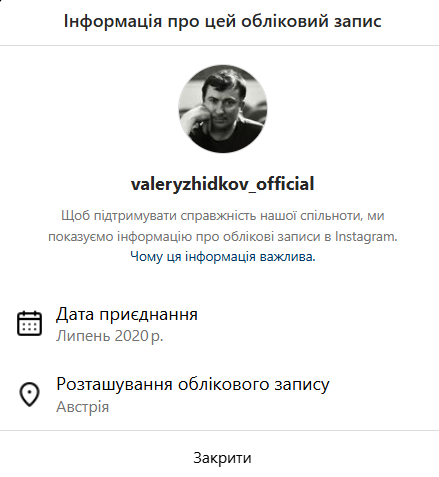The width and height of the screenshot is (439, 477).
Task: Click the location pin icon
Action: pos(29,394)
